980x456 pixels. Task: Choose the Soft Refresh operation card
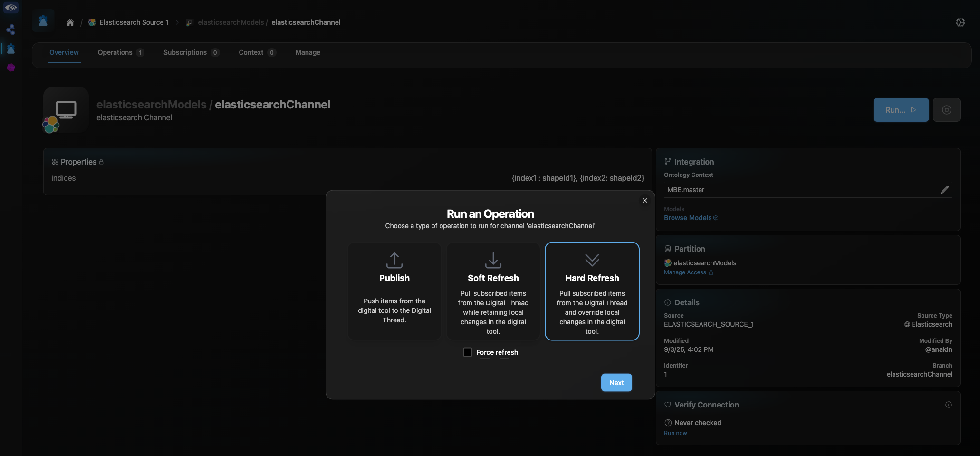click(493, 291)
